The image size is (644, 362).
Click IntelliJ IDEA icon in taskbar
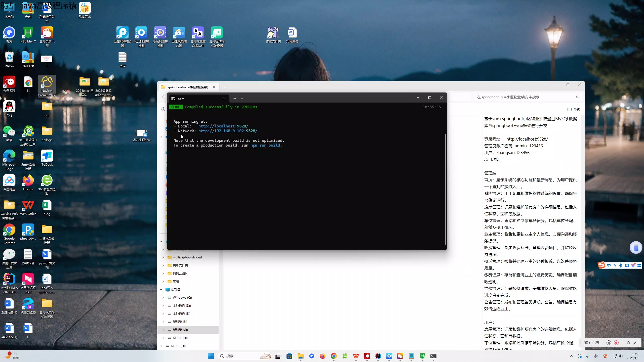click(378, 356)
